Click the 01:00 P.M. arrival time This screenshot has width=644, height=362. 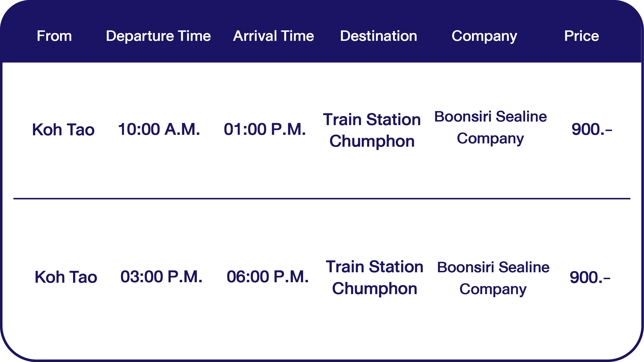(x=265, y=129)
